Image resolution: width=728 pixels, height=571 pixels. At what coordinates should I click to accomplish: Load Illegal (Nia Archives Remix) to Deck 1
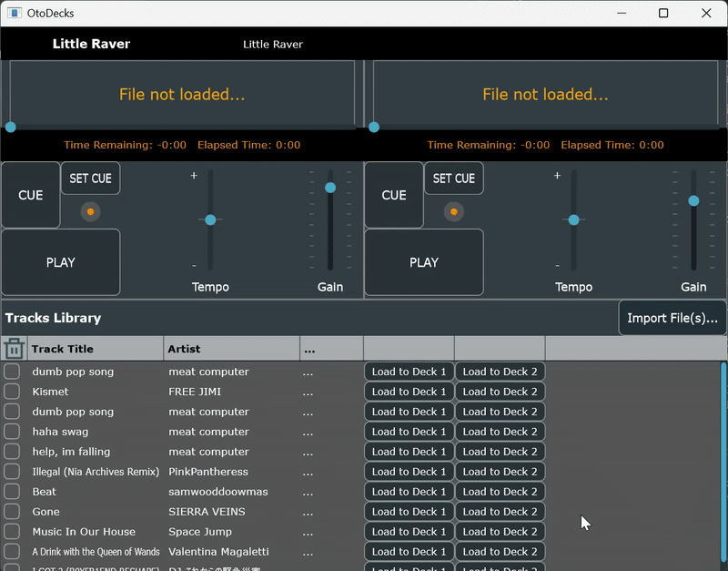(409, 472)
